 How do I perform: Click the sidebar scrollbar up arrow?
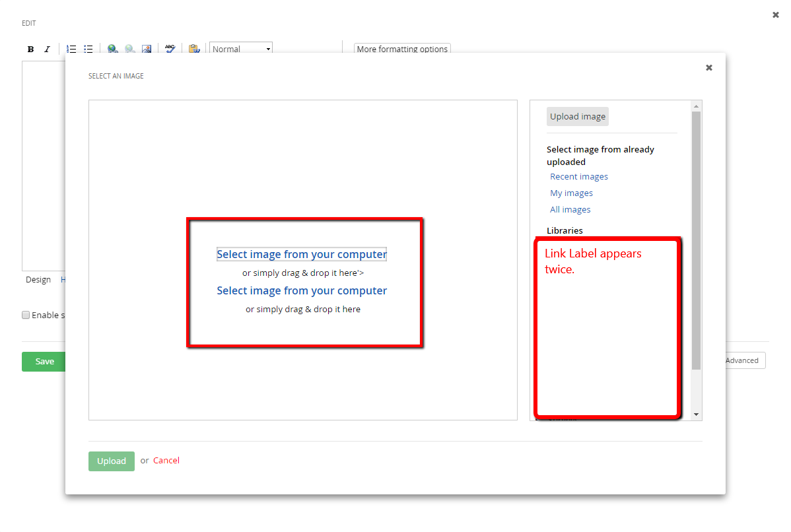tap(696, 106)
